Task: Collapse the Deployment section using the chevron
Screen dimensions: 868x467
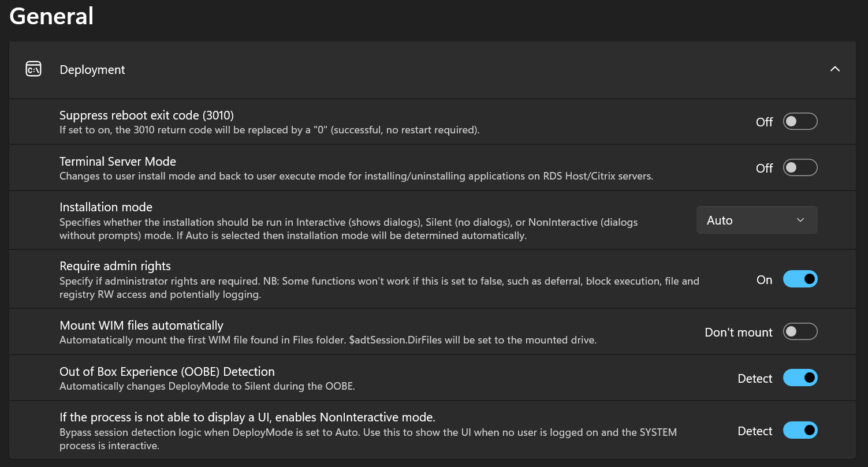Action: click(835, 69)
